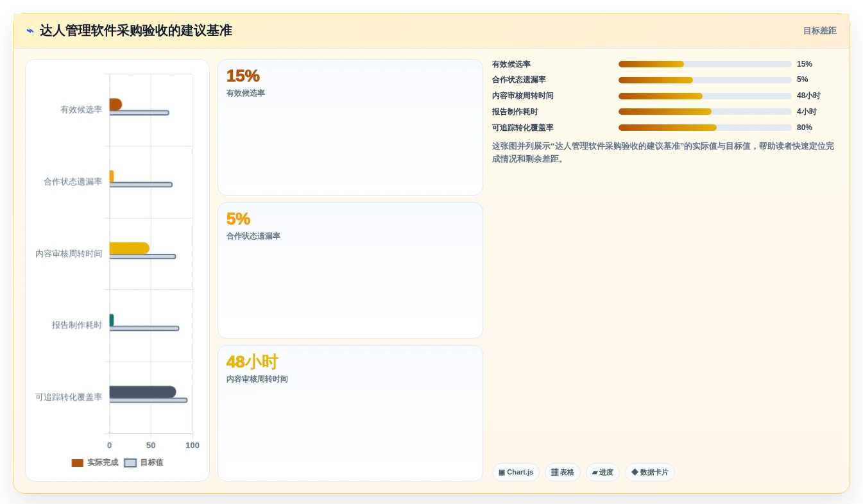Screen dimensions: 863x504
Task: Click the 报告制作耗时 progress bar
Action: point(705,112)
